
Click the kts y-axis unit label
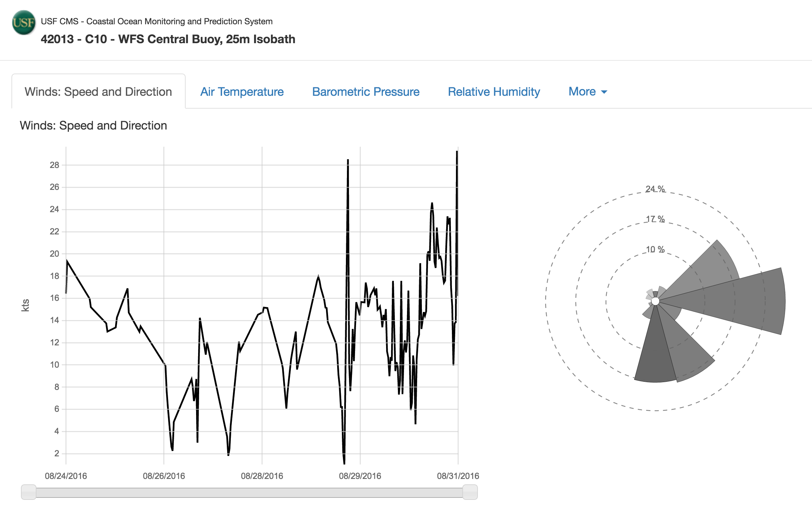coord(25,305)
